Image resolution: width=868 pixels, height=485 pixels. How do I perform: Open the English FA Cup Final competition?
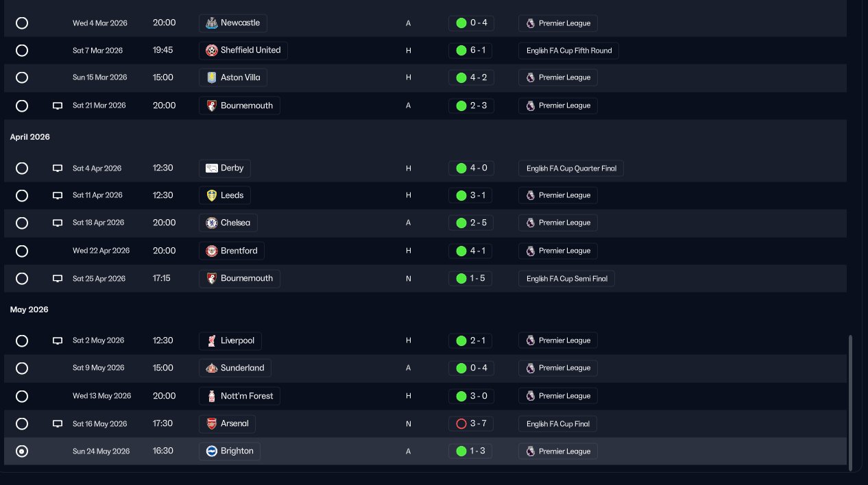point(558,423)
